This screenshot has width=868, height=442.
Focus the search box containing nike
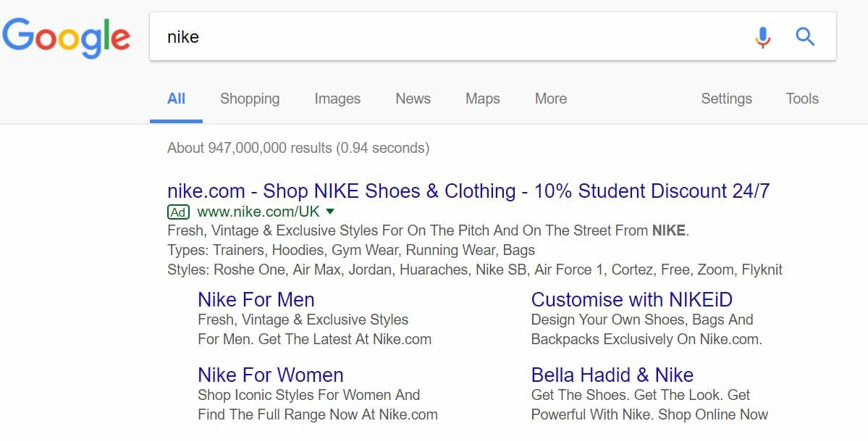click(x=493, y=36)
